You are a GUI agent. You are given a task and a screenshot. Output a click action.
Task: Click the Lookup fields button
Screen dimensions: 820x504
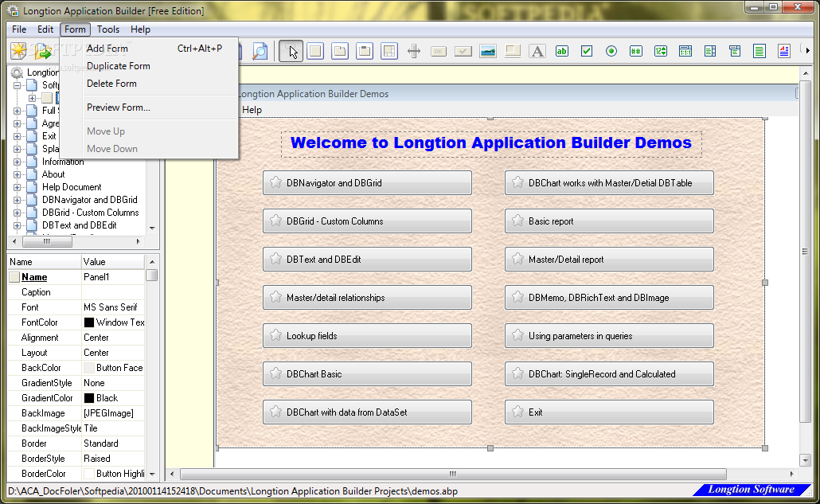point(367,336)
